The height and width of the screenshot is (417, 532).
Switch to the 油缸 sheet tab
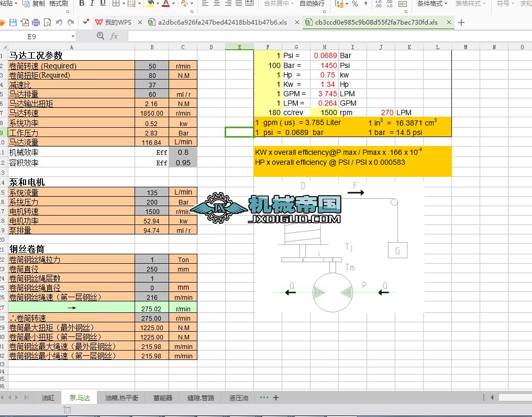coord(48,398)
